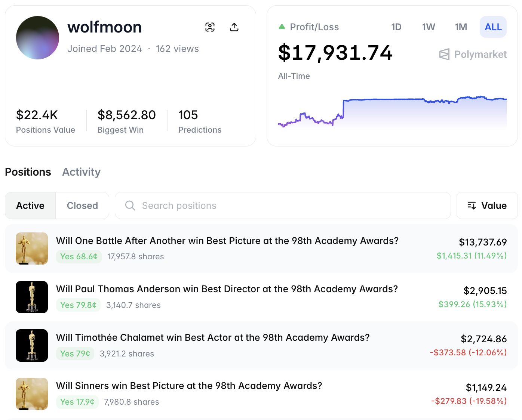522x420 pixels.
Task: Open the share profile upload icon
Action: (x=234, y=27)
